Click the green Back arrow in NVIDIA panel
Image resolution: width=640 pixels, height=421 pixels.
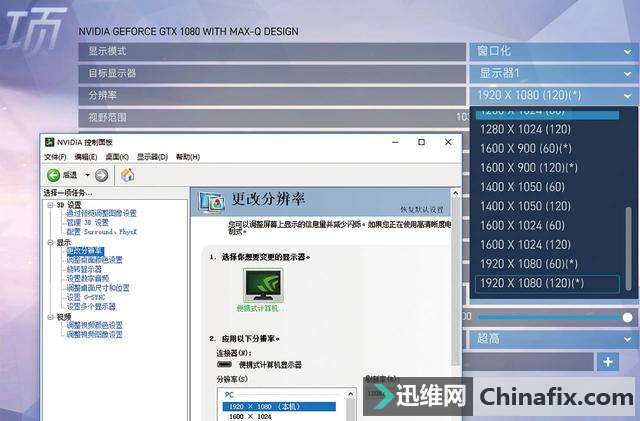[53, 175]
